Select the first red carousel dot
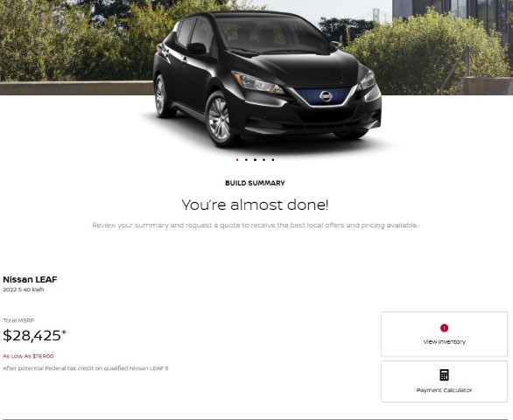This screenshot has width=513, height=420. (237, 159)
